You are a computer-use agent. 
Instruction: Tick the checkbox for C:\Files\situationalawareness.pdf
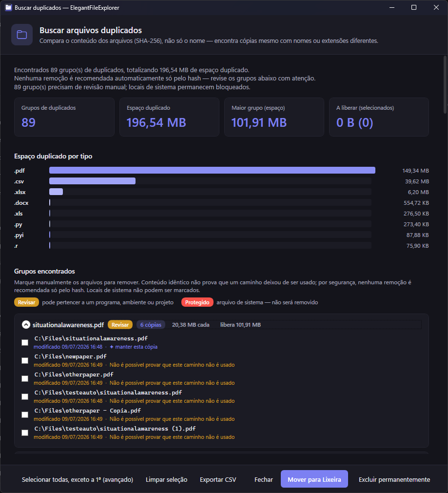click(x=25, y=342)
